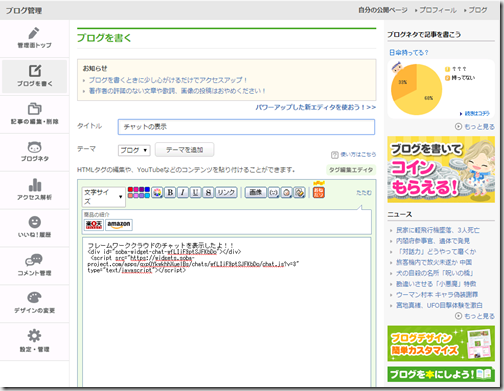Open news 宮地真緒 UFO headline
The width and height of the screenshot is (504, 391).
[439, 305]
